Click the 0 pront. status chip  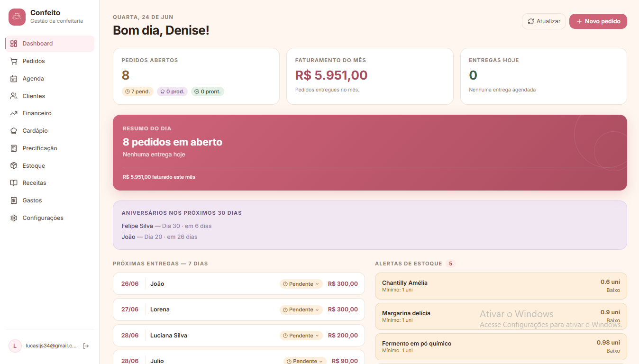pos(208,91)
